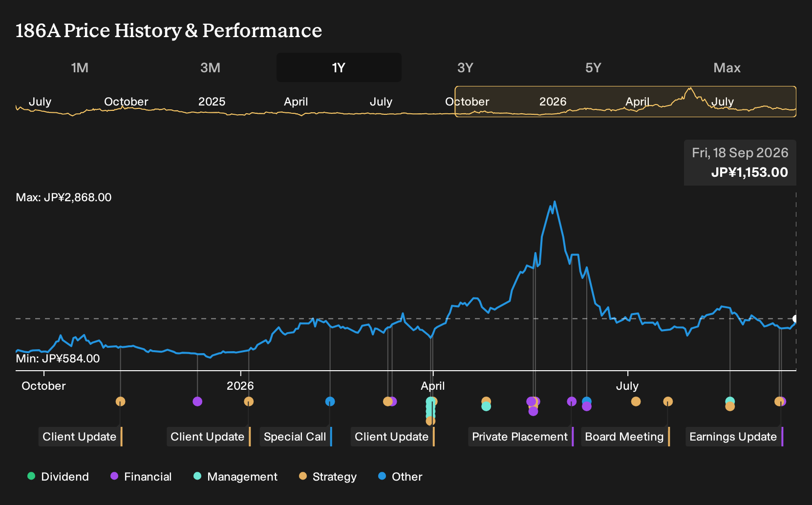Screen dimensions: 812x505
Task: Click the 'Fri, 18 Sep 2026' tooltip date
Action: (740, 153)
